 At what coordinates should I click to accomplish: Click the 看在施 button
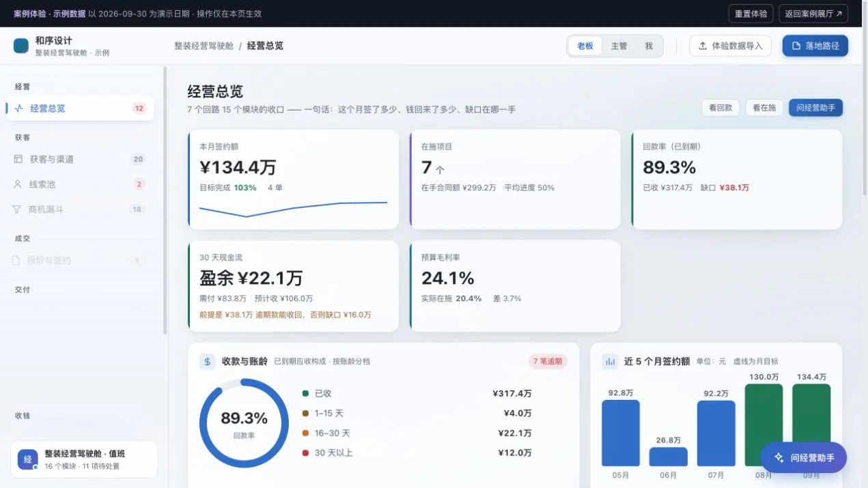coord(764,108)
